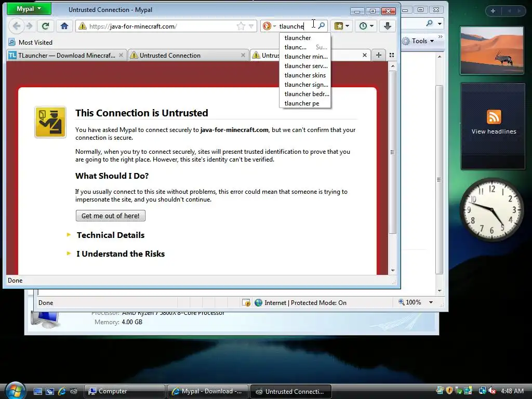Pick the 'tlauncher pe' suggestion
The width and height of the screenshot is (532, 399).
[x=304, y=103]
